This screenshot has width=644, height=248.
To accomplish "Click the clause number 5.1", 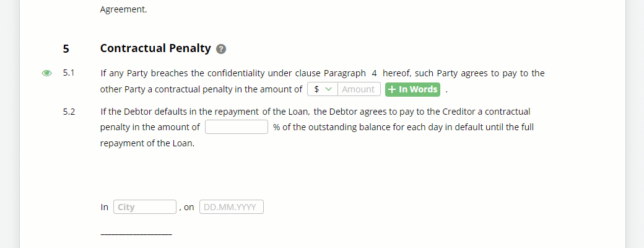I will tap(69, 73).
